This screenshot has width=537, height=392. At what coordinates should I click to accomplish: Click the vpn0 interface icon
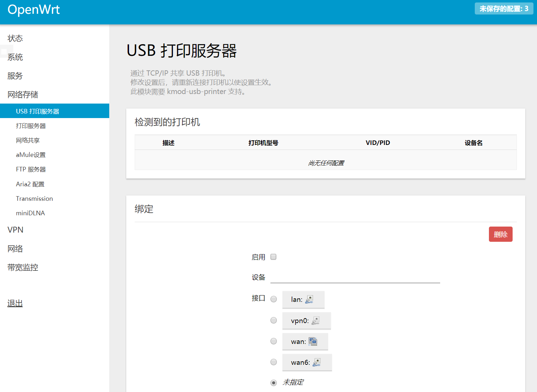pyautogui.click(x=316, y=321)
